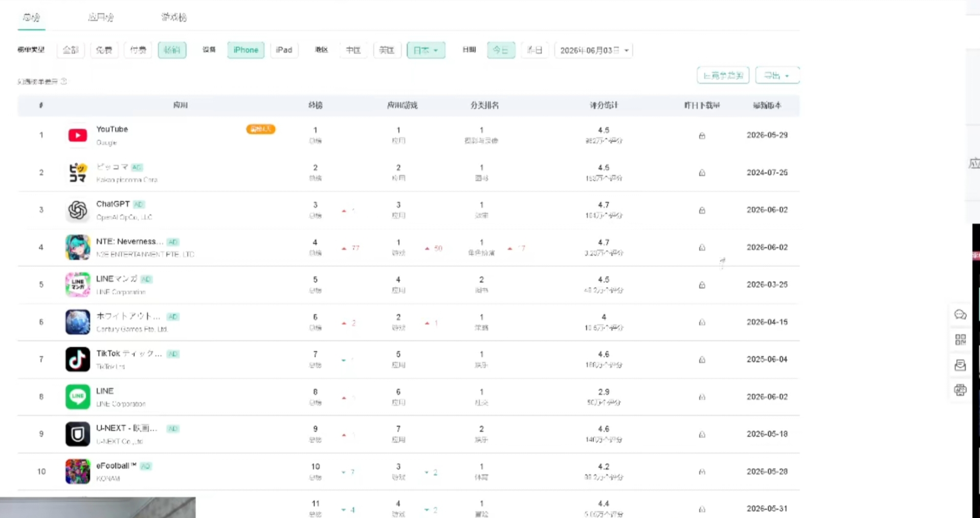Click the version date 2025-06-04 in the TikTok row
980x518 pixels.
pos(767,359)
